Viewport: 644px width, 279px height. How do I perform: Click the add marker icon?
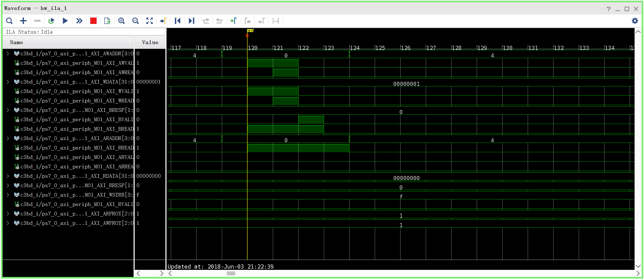tap(233, 21)
